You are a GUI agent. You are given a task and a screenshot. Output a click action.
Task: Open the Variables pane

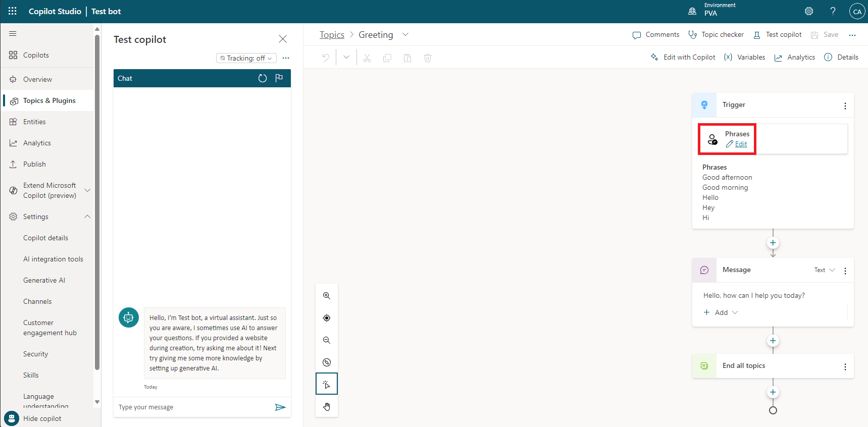pos(745,58)
